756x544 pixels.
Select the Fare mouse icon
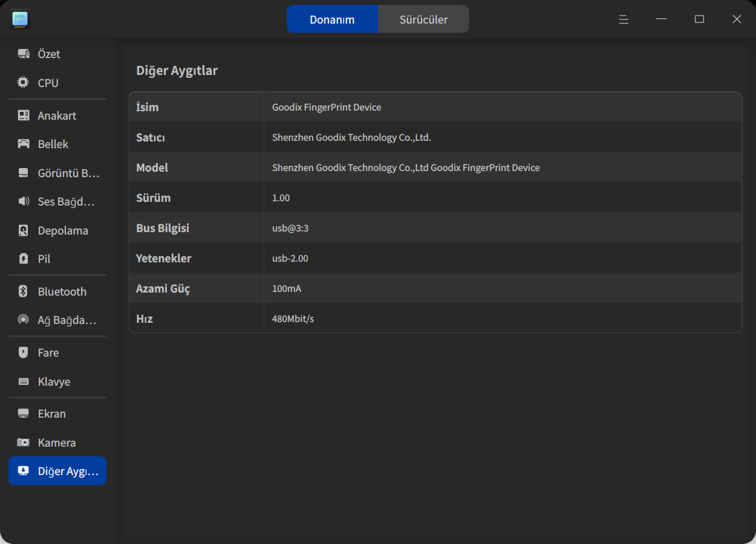pos(24,352)
